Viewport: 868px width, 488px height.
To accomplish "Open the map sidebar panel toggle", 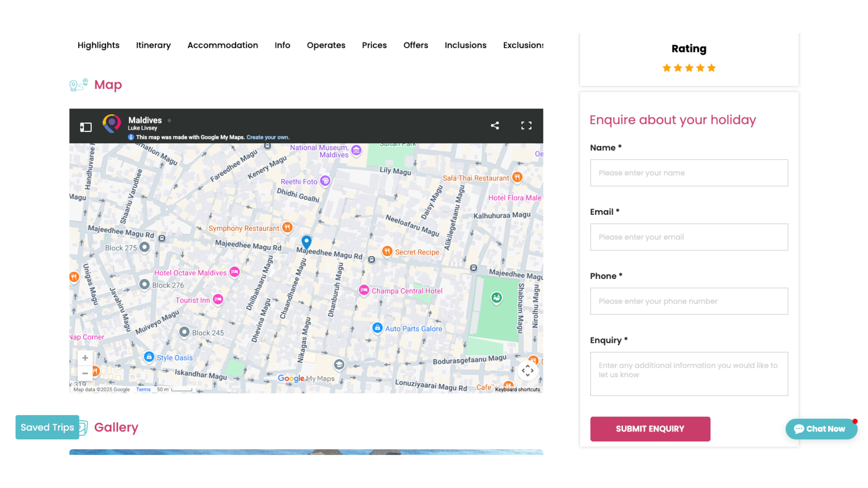I will (x=85, y=127).
